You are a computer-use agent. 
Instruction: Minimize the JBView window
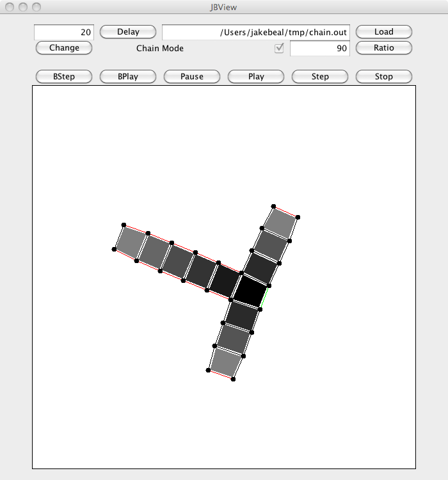click(x=23, y=7)
